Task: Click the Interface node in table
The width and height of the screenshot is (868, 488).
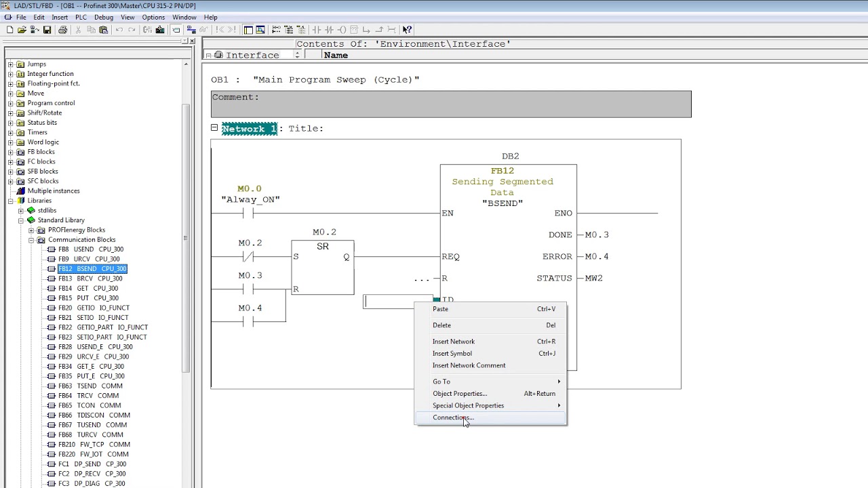Action: pos(252,56)
